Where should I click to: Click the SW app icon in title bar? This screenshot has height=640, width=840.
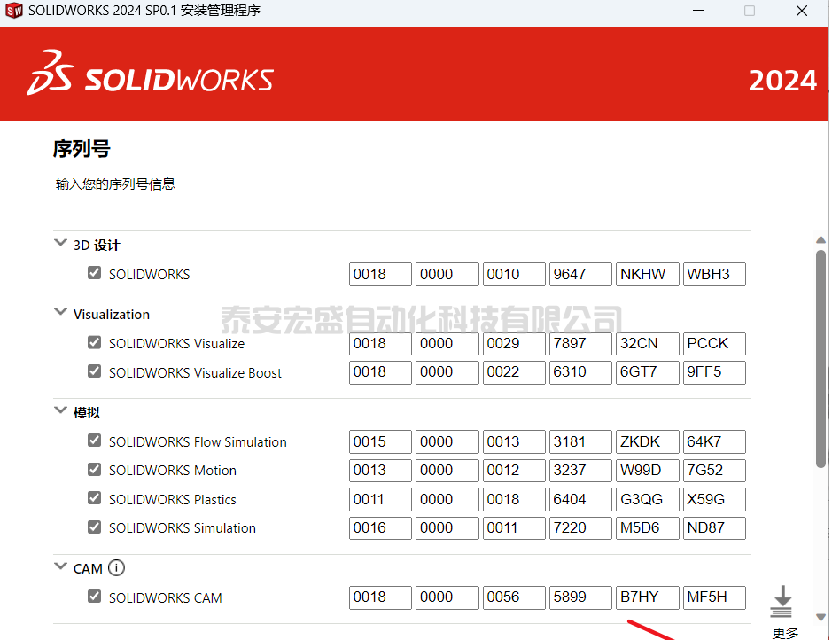pos(14,12)
